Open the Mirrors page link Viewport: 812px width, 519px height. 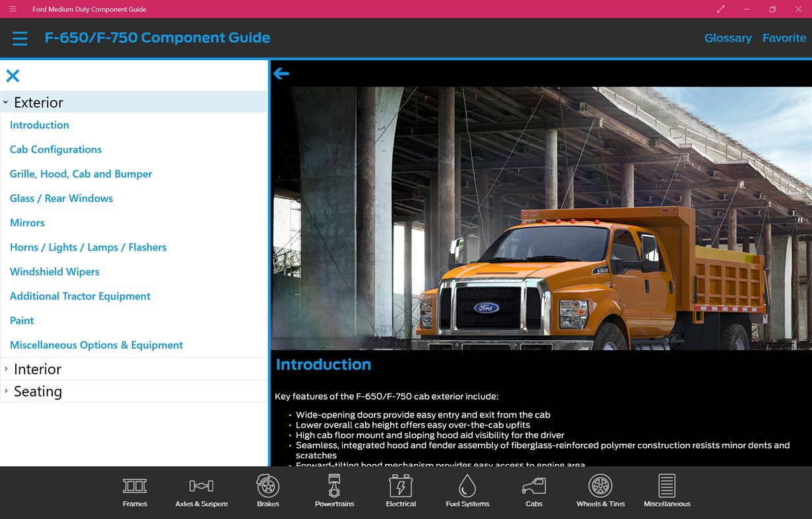[x=27, y=222]
